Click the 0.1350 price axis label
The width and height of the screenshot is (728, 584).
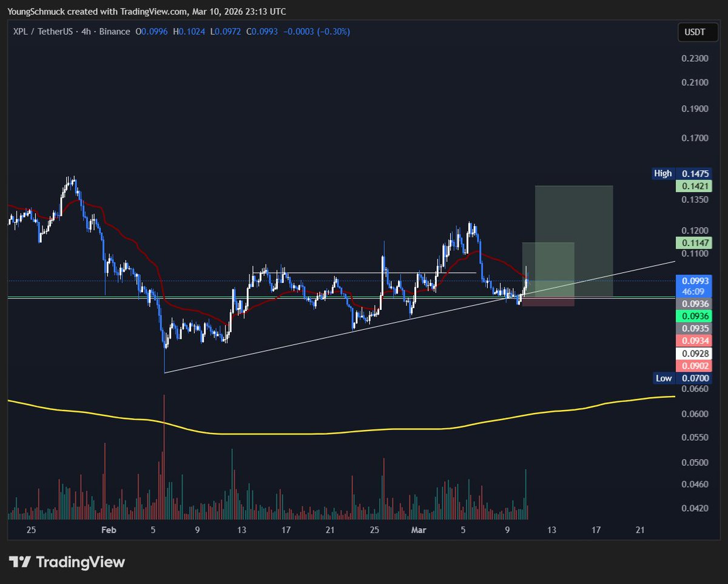[694, 200]
